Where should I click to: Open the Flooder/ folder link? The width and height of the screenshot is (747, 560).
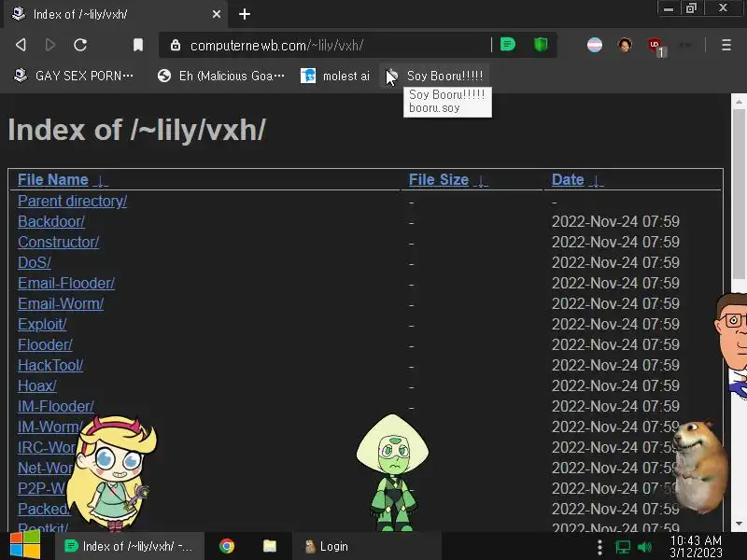coord(45,344)
